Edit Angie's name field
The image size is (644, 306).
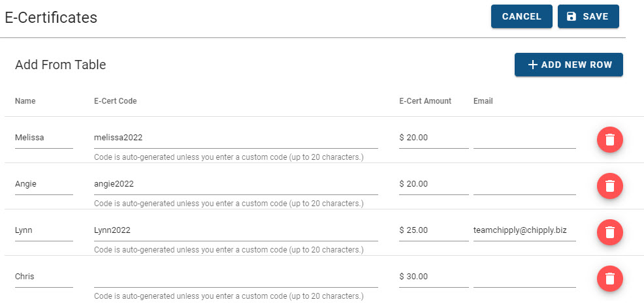(44, 185)
